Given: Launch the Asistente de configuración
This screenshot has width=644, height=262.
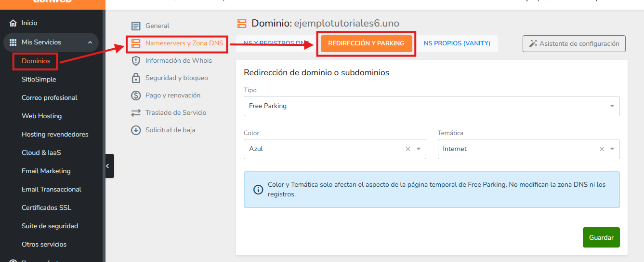Looking at the screenshot, I should [x=574, y=43].
